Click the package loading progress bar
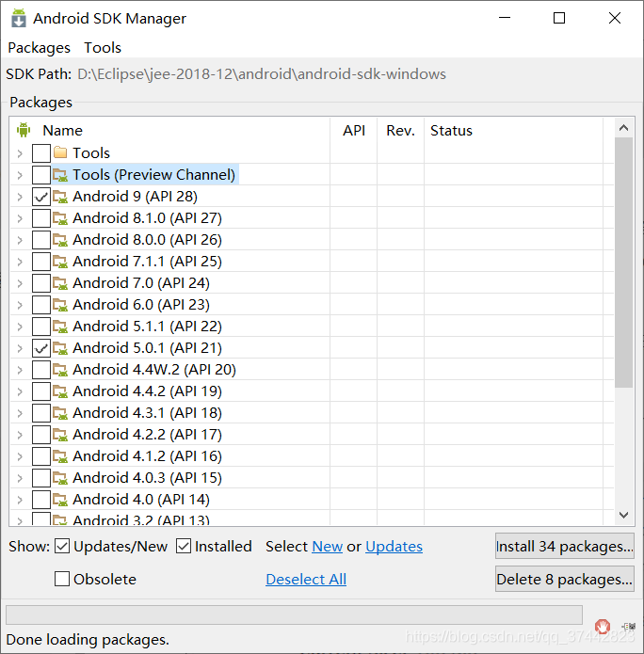Viewport: 644px width, 654px height. coord(295,614)
